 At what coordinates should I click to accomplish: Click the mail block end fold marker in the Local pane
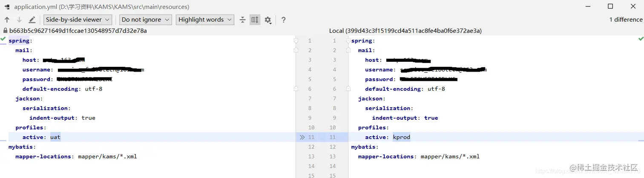pos(348,89)
